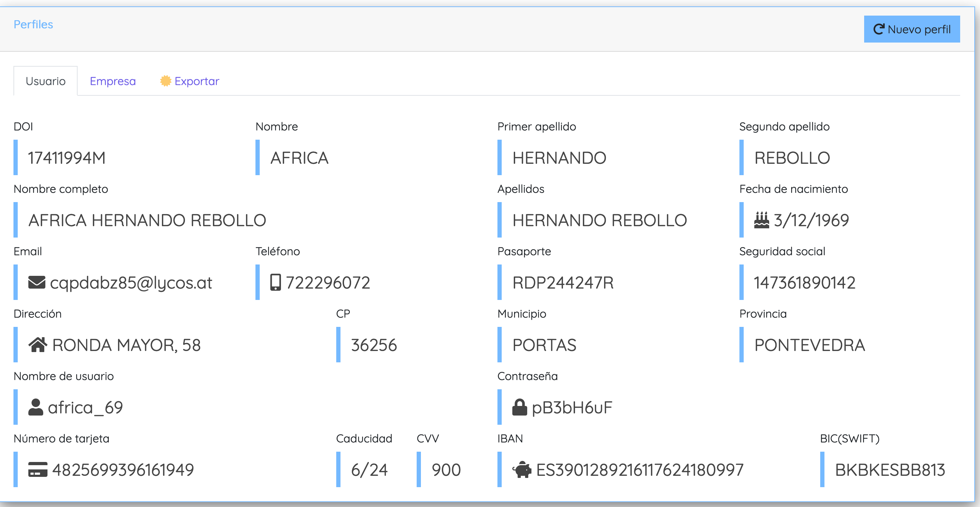Screen dimensions: 980x507
Task: Click the IBAN ES3901289216117624180997
Action: (640, 470)
